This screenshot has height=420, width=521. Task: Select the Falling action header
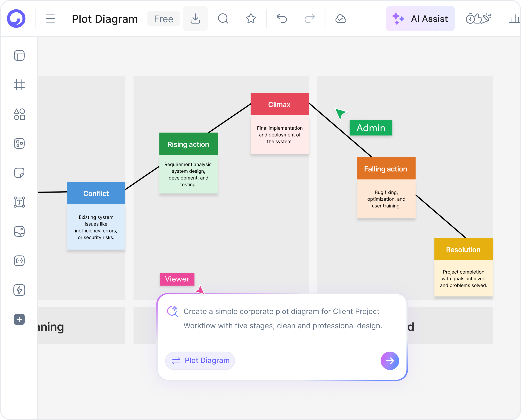pyautogui.click(x=386, y=168)
